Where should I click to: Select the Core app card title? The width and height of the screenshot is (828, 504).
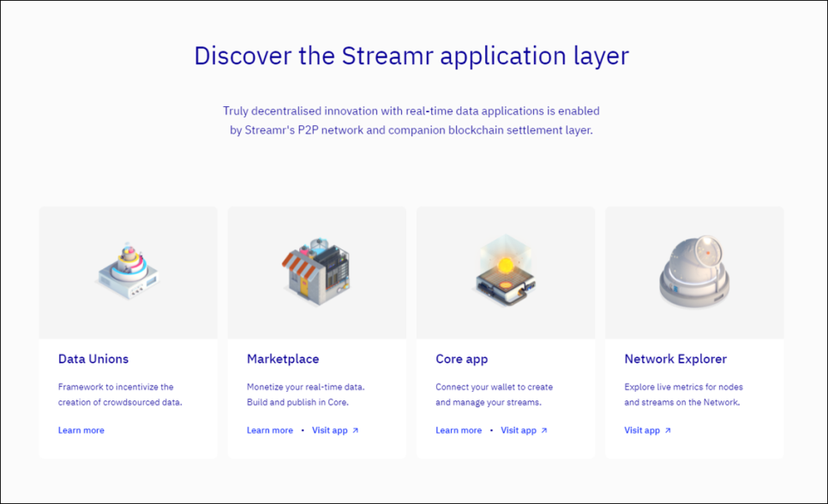461,359
